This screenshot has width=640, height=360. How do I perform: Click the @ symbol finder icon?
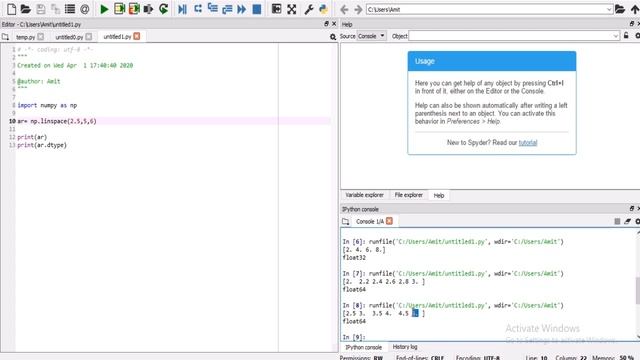84,9
